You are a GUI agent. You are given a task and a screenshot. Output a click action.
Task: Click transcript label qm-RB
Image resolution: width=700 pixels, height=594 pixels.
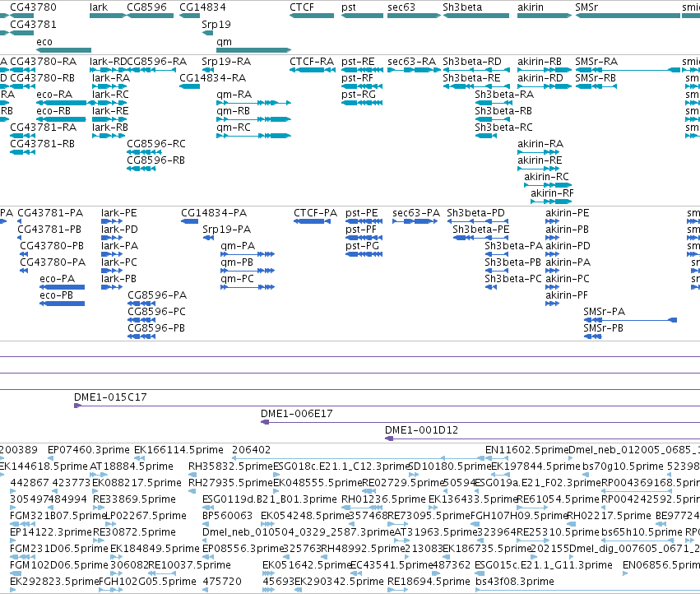click(233, 111)
